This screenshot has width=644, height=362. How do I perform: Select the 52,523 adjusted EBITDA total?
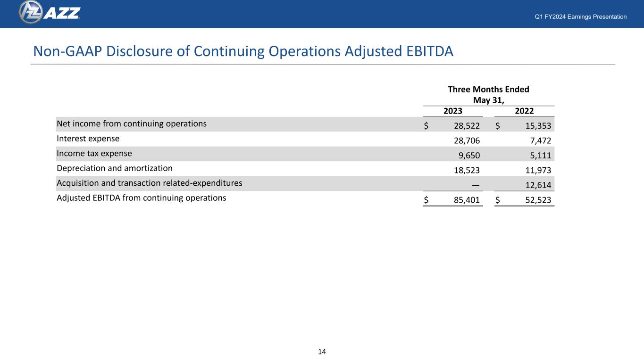tap(538, 200)
